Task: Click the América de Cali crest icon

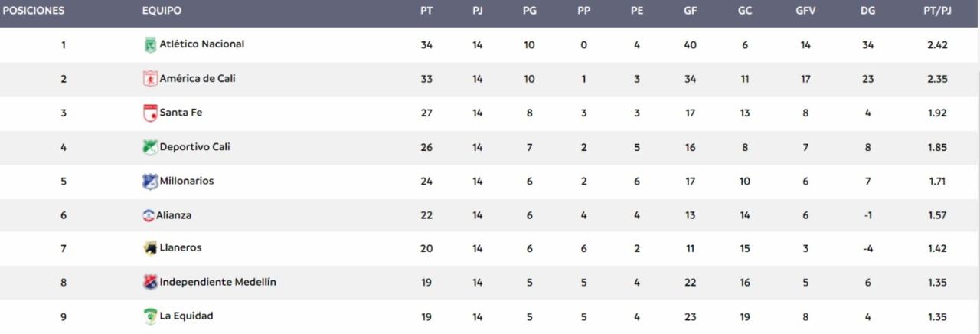Action: (x=150, y=79)
